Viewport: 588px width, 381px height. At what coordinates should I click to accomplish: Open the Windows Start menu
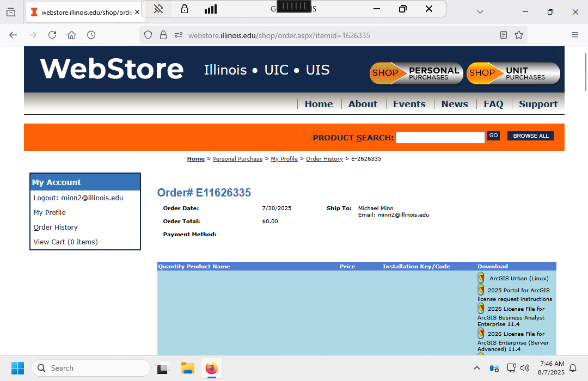17,368
